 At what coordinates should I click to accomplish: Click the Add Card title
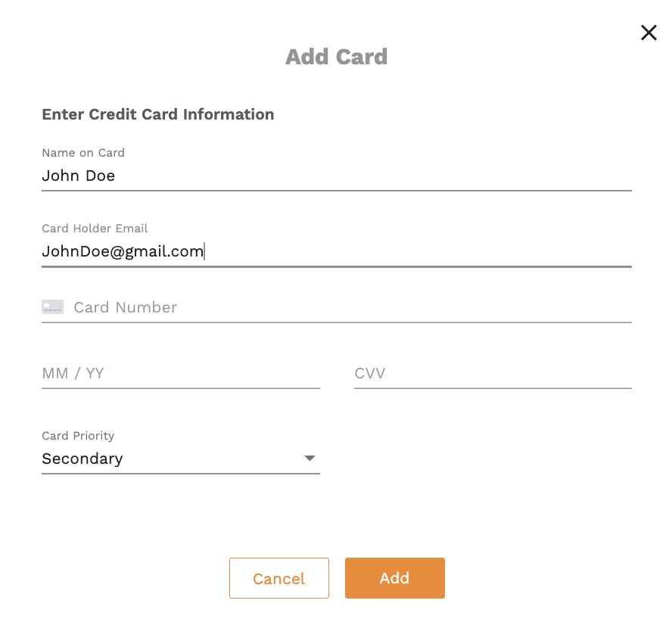pos(337,57)
